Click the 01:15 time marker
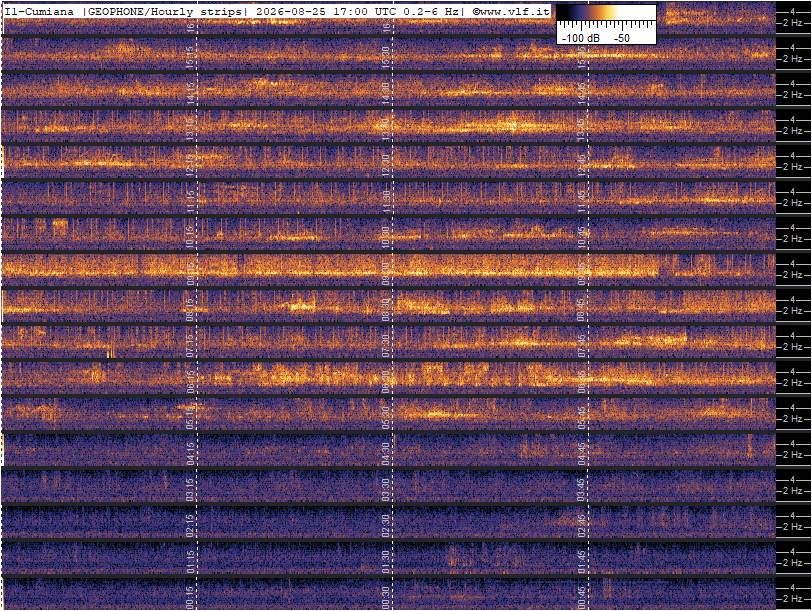Screen dimensions: 812x611 click(x=190, y=561)
